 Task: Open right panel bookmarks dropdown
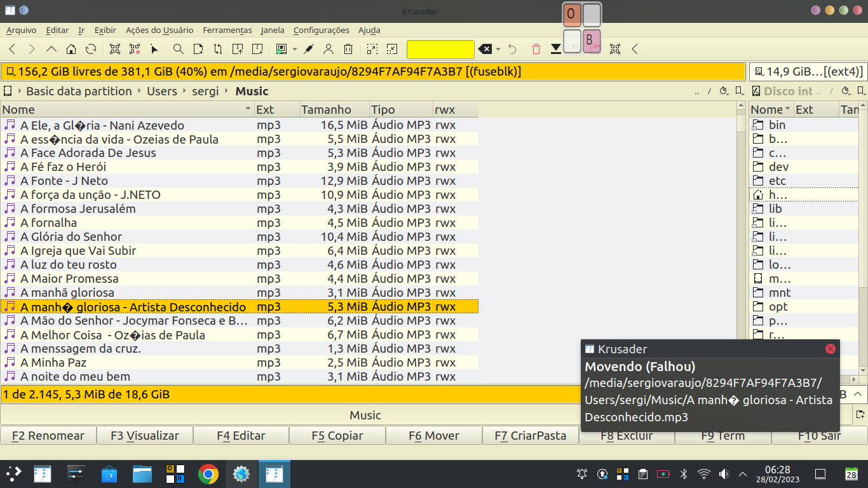point(860,91)
